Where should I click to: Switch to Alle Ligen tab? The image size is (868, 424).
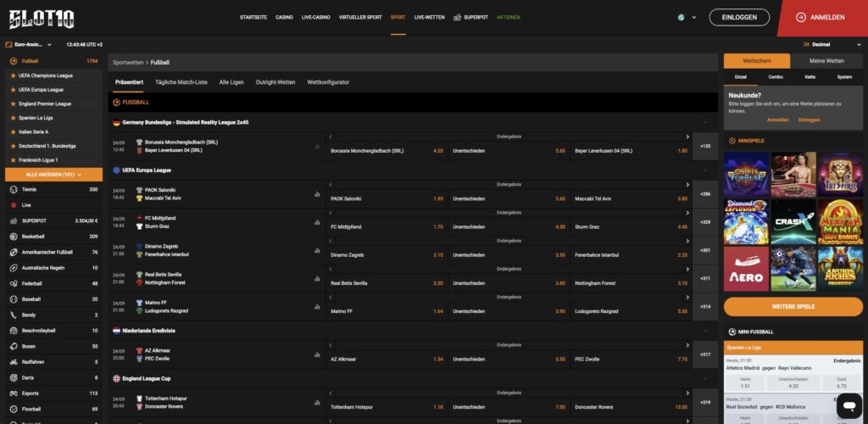tap(231, 82)
